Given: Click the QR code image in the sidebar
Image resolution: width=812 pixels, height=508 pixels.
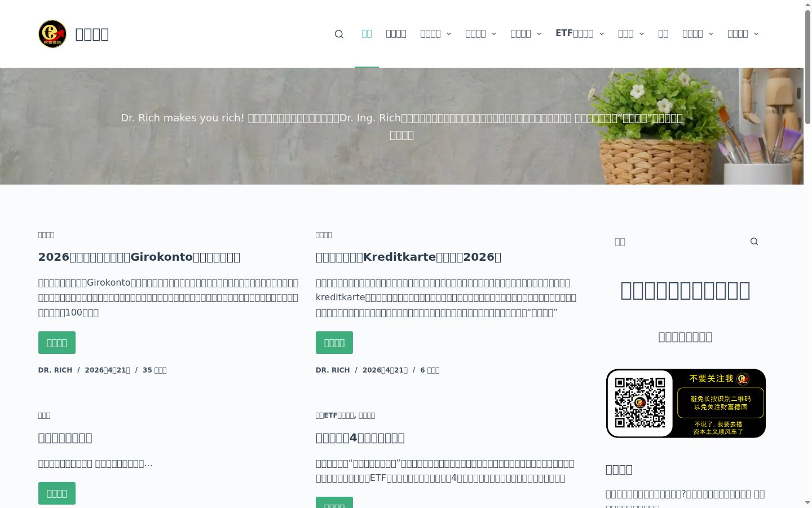Looking at the screenshot, I should click(x=686, y=404).
